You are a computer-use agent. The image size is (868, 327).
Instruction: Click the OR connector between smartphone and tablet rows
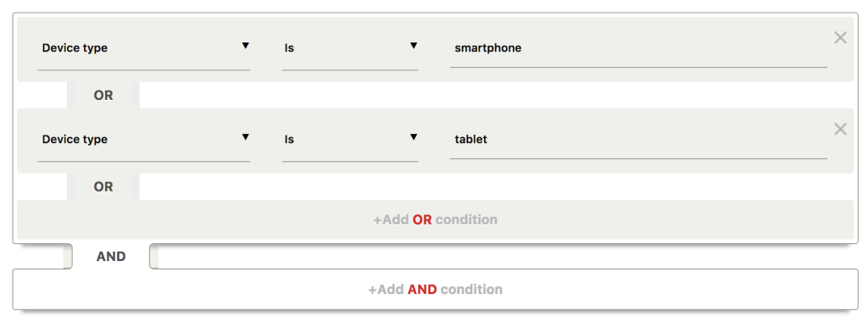coord(103,95)
